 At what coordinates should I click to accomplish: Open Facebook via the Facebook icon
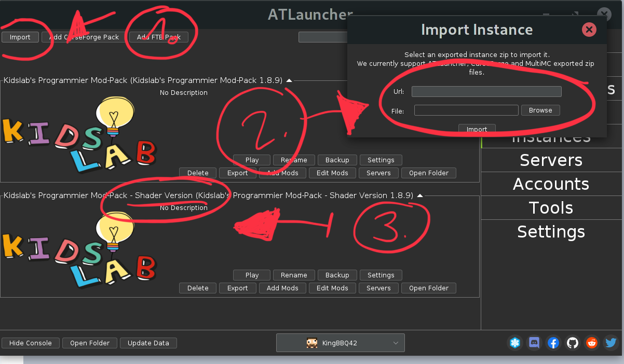553,343
